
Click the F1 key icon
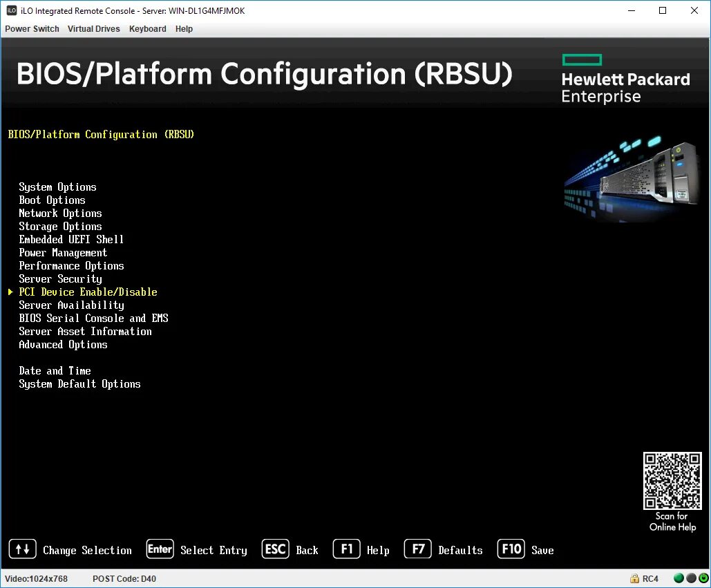pos(347,549)
